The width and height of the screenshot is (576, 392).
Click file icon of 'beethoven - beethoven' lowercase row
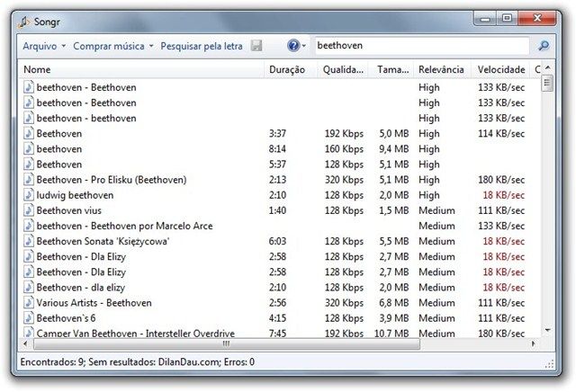(29, 118)
